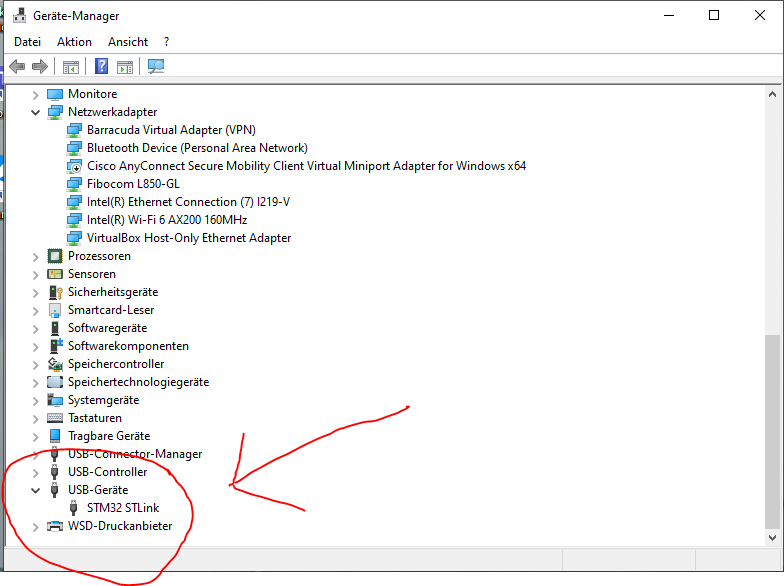Click the show/hide console tree icon

[x=71, y=67]
